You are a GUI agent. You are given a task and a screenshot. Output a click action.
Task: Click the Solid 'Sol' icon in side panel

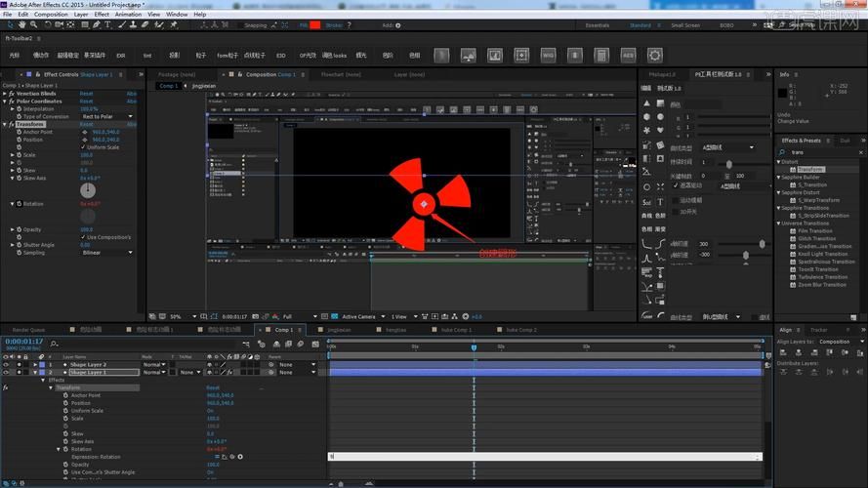[646, 202]
